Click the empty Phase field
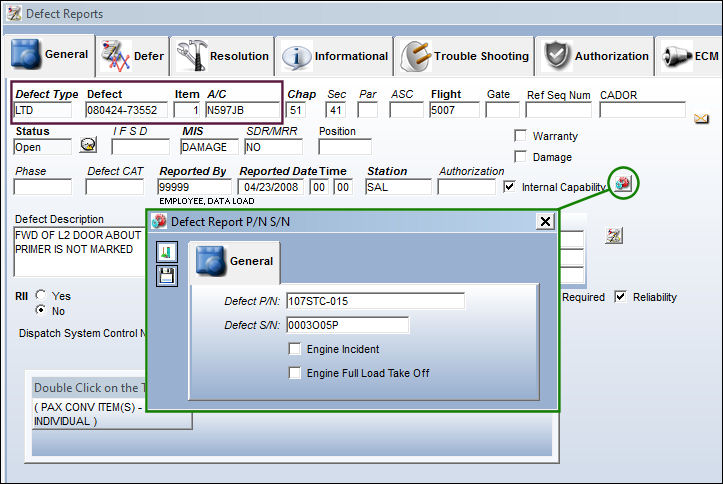Screen dimensions: 723x484 pyautogui.click(x=43, y=187)
